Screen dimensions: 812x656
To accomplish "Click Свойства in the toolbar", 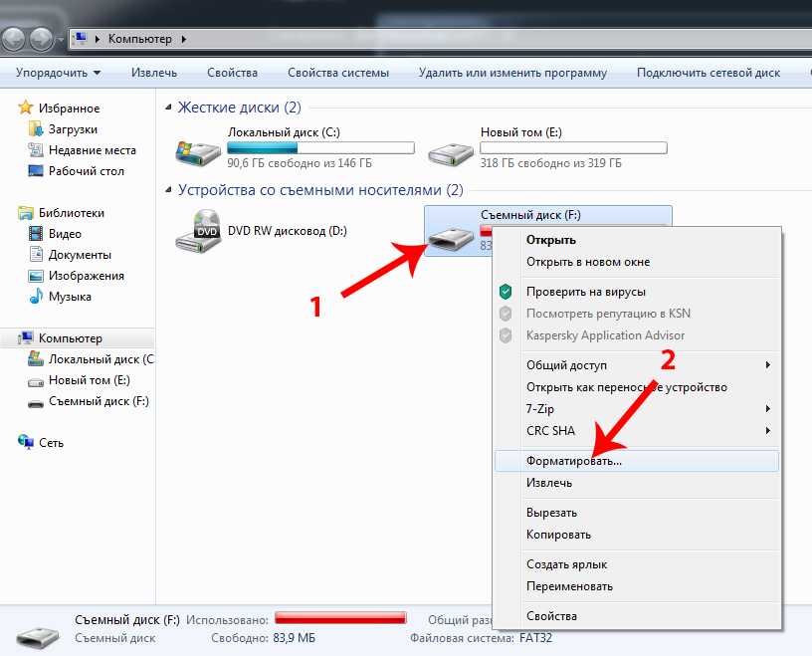I will point(232,73).
